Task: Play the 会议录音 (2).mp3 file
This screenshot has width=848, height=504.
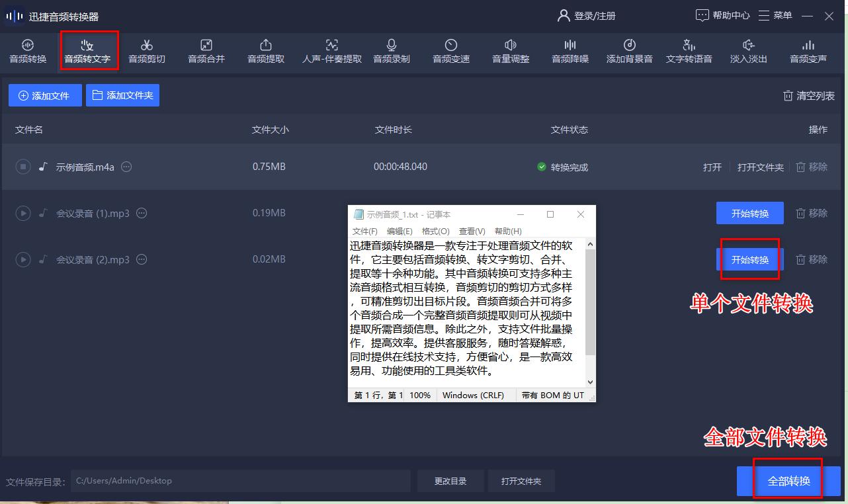Action: pos(22,259)
